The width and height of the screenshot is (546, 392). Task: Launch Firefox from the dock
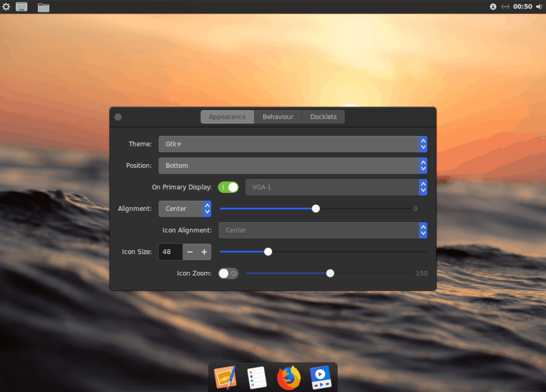[x=289, y=377]
